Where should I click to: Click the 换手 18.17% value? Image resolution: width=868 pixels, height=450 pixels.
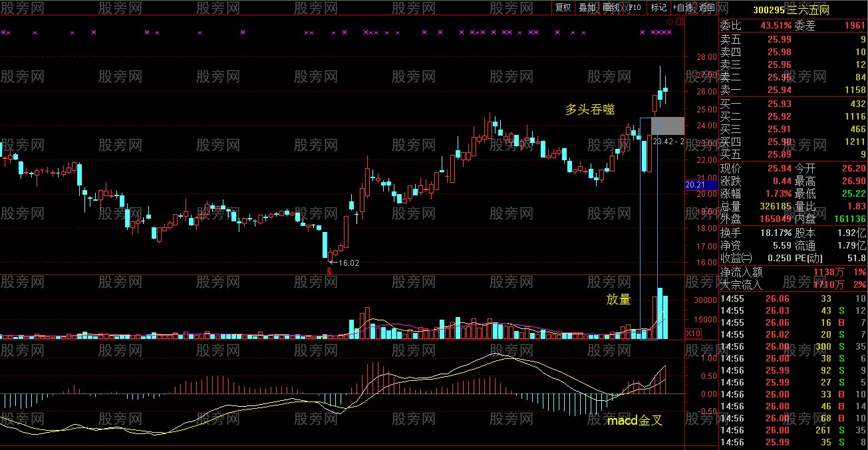tap(776, 233)
